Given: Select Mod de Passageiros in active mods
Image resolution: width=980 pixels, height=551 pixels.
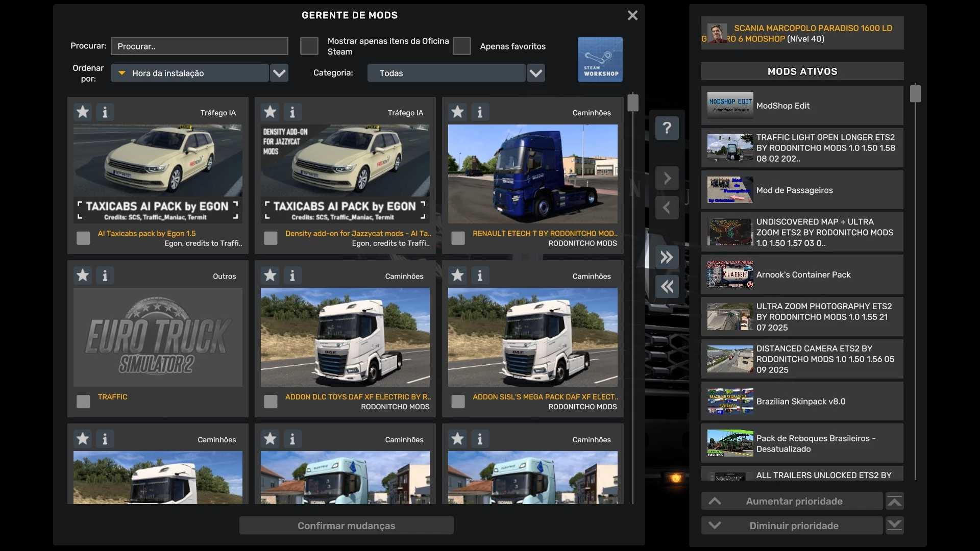Looking at the screenshot, I should tap(802, 190).
